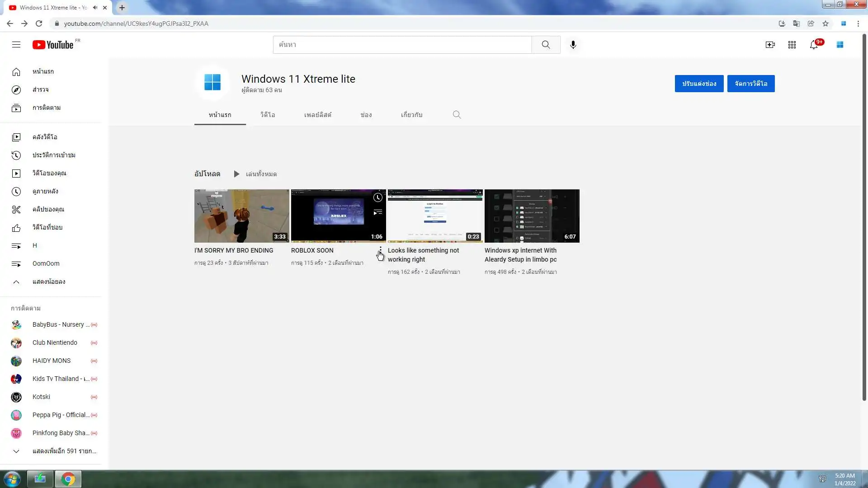The height and width of the screenshot is (488, 868).
Task: Bookmark this page with star icon
Action: point(826,23)
